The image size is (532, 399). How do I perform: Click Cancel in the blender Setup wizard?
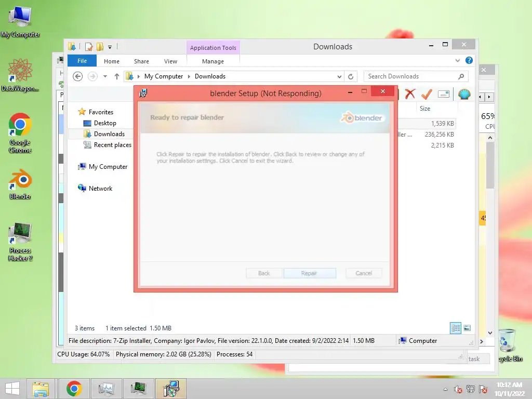coord(364,273)
